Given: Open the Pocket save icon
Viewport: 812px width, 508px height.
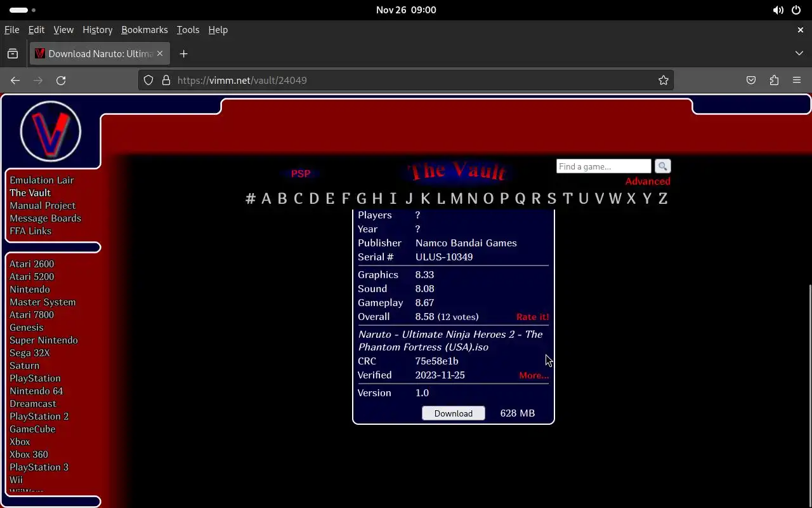Looking at the screenshot, I should coord(751,80).
